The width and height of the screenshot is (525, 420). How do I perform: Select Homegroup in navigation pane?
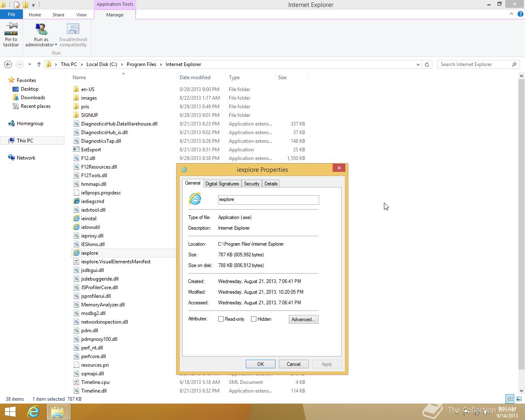[x=30, y=123]
